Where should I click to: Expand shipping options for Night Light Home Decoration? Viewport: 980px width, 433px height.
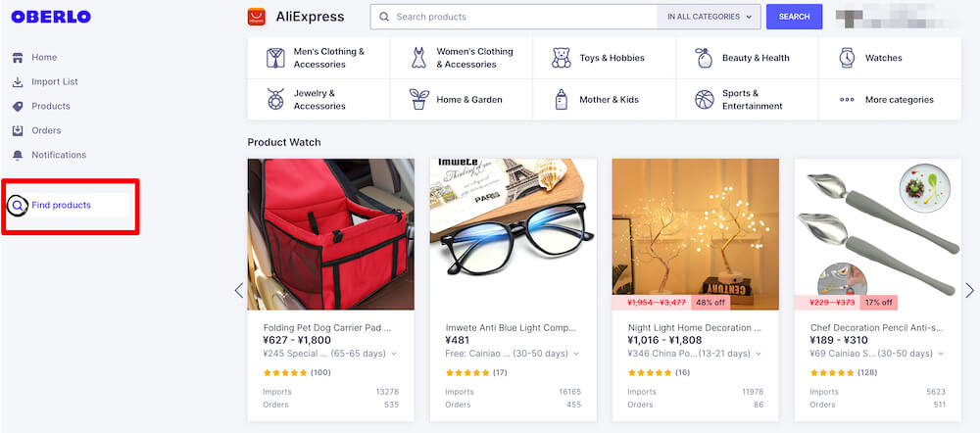point(759,354)
